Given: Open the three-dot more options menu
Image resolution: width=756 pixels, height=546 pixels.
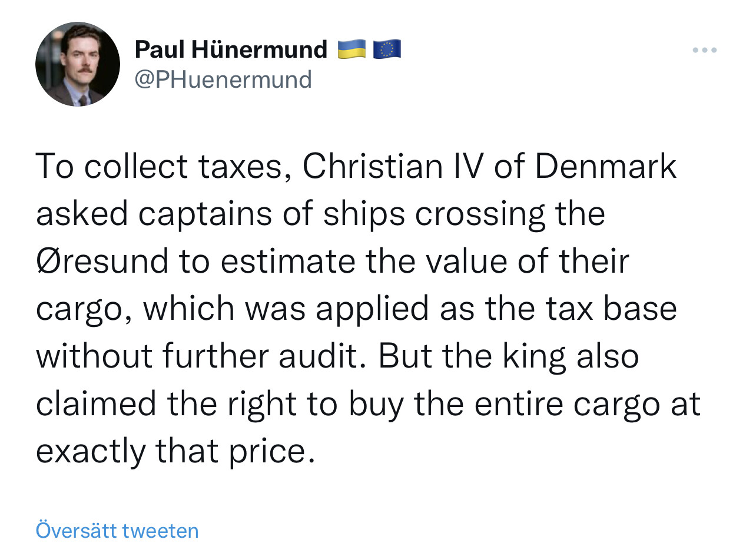Looking at the screenshot, I should tap(704, 51).
